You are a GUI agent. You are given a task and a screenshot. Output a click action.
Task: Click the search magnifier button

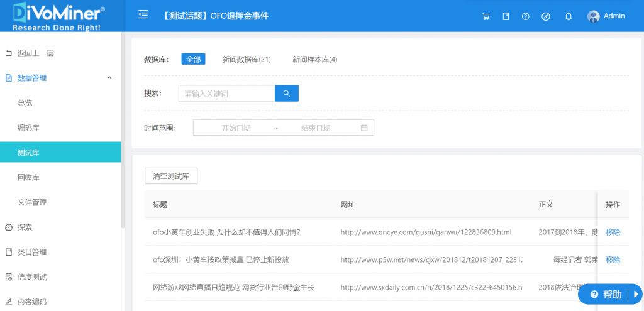pos(287,93)
